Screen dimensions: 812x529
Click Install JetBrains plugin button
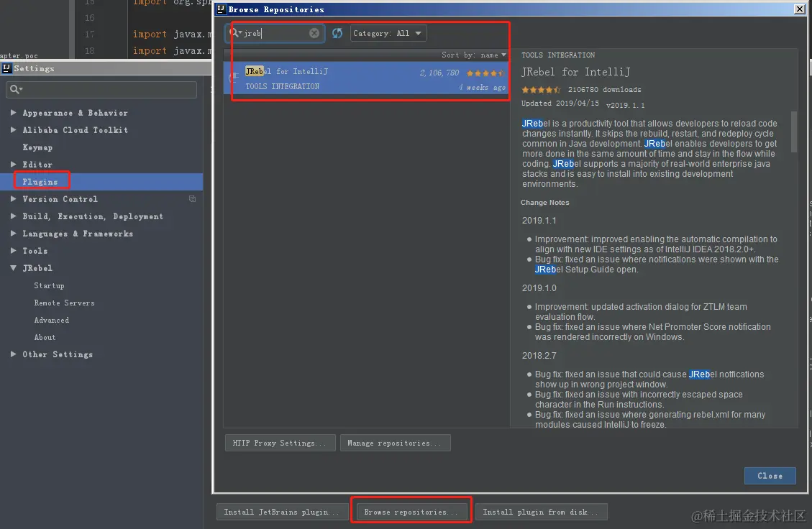click(282, 512)
